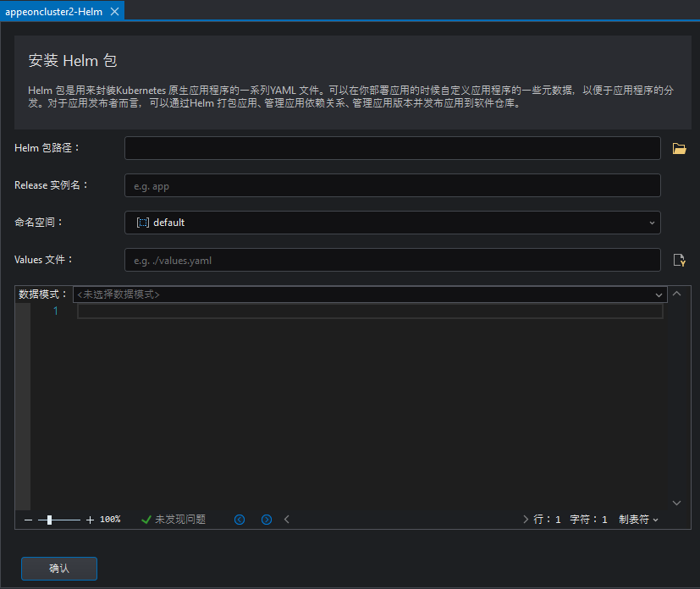
Task: Go to next issue arrow icon
Action: click(267, 520)
